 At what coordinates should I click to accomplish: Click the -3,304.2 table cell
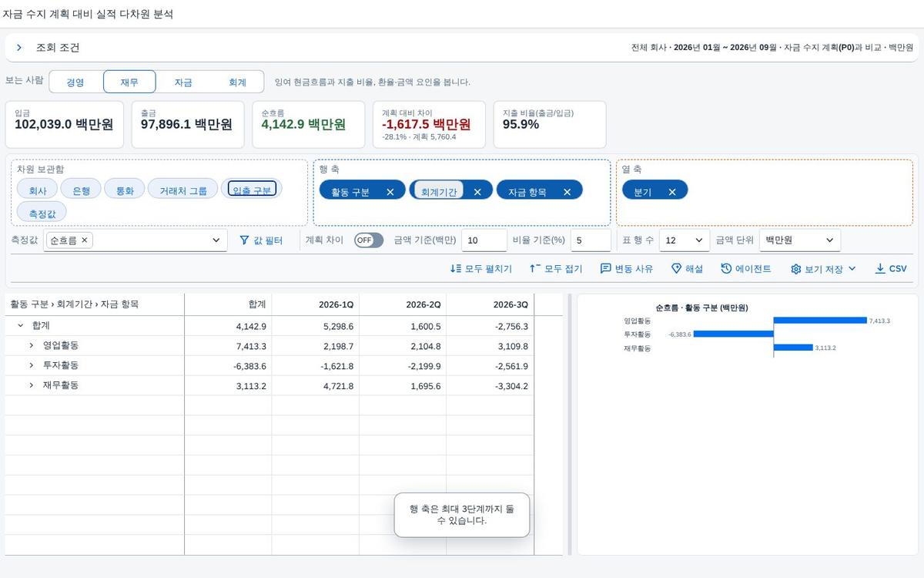[490, 385]
